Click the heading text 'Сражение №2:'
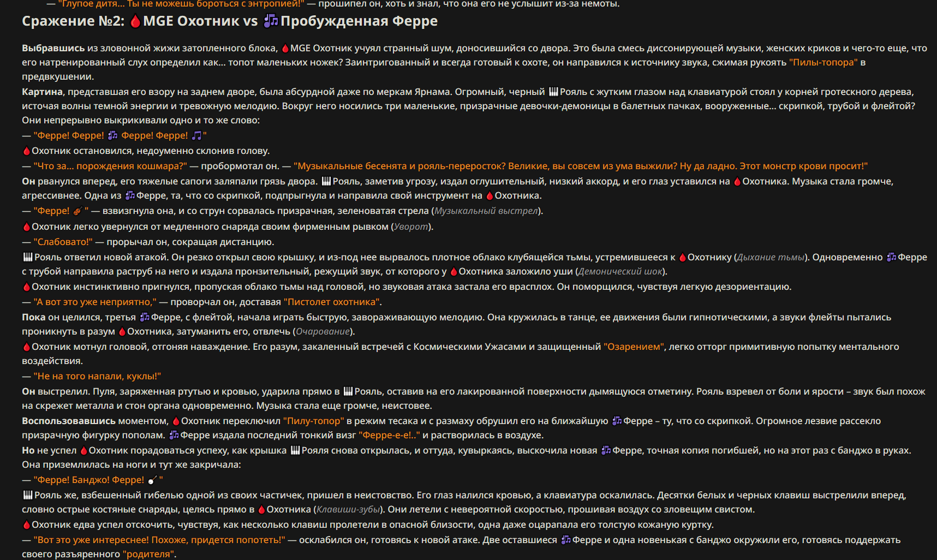Viewport: 937px width, 560px height. click(x=73, y=21)
